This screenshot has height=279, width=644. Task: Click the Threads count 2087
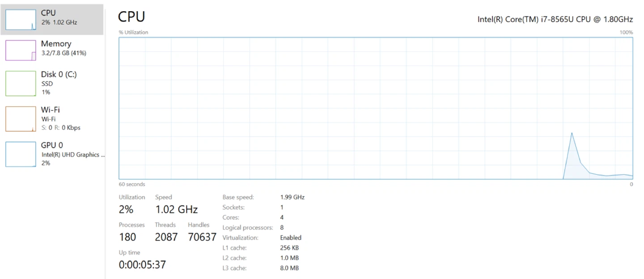[x=166, y=237]
